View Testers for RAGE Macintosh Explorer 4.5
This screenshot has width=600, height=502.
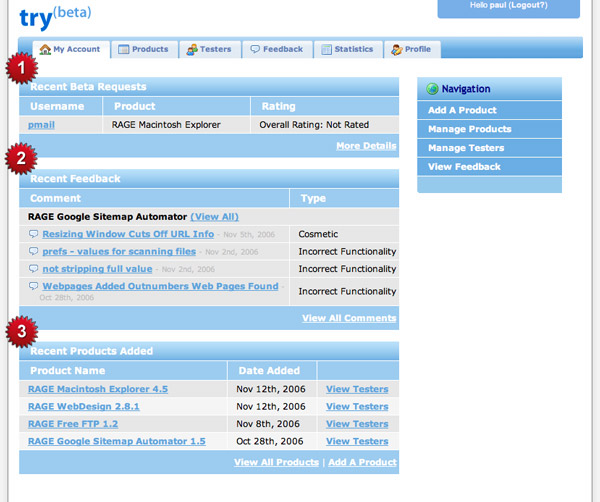[357, 389]
